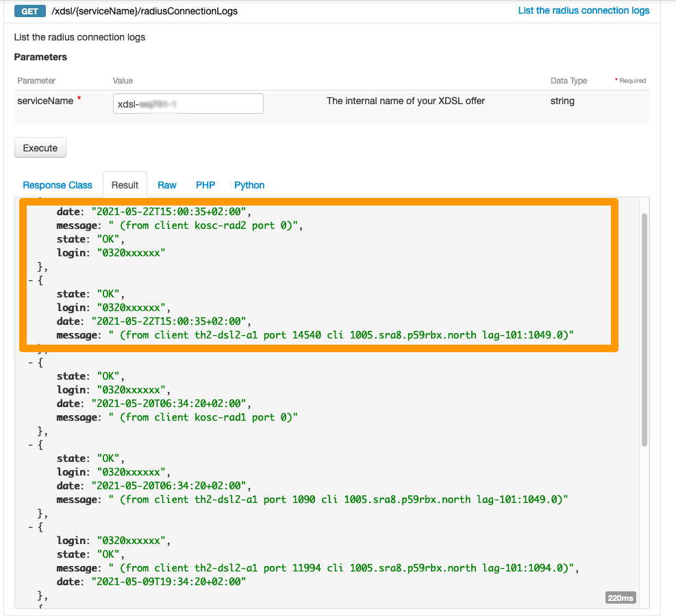676x616 pixels.
Task: Click the result panel vertical scrollbar
Action: tap(644, 329)
